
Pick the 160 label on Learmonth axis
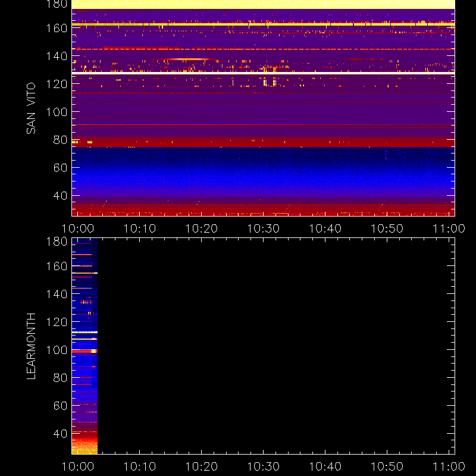[x=57, y=266]
